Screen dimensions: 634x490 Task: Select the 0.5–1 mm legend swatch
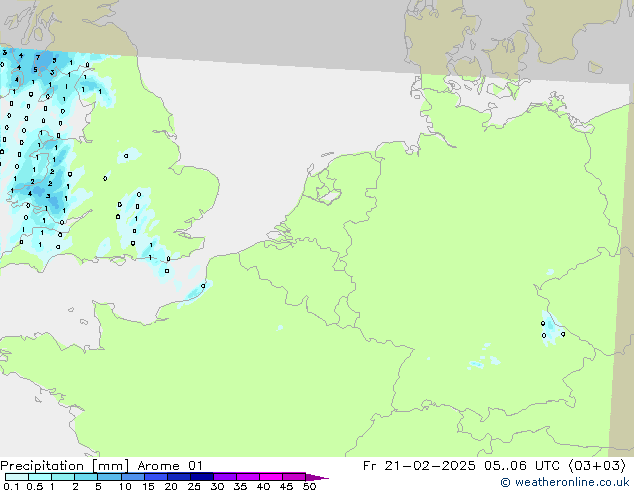(x=40, y=477)
